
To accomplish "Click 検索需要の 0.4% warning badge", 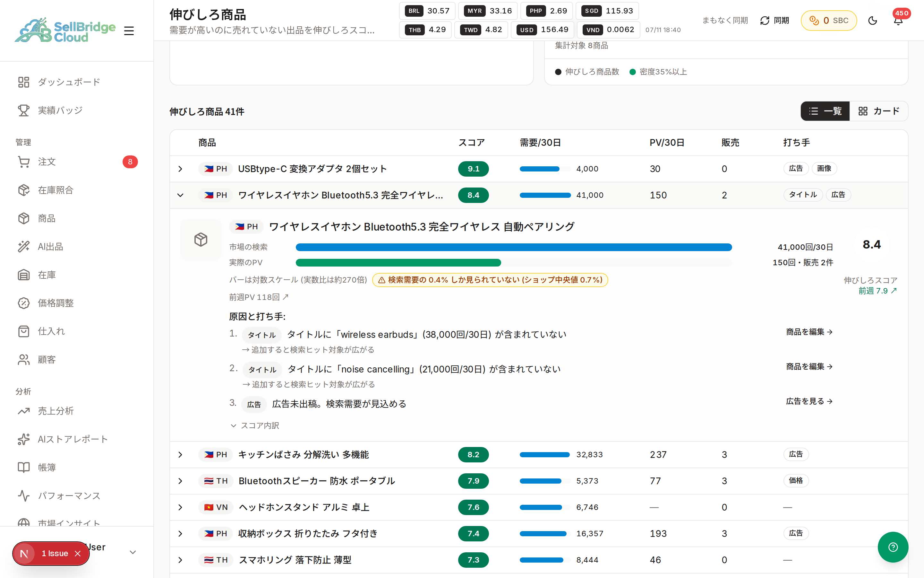I will 490,280.
